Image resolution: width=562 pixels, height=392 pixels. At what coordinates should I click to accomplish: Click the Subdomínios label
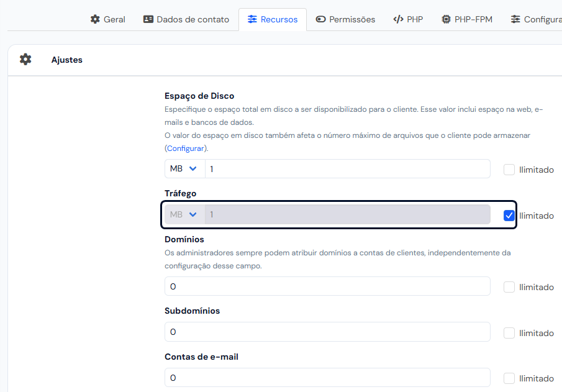tap(192, 311)
